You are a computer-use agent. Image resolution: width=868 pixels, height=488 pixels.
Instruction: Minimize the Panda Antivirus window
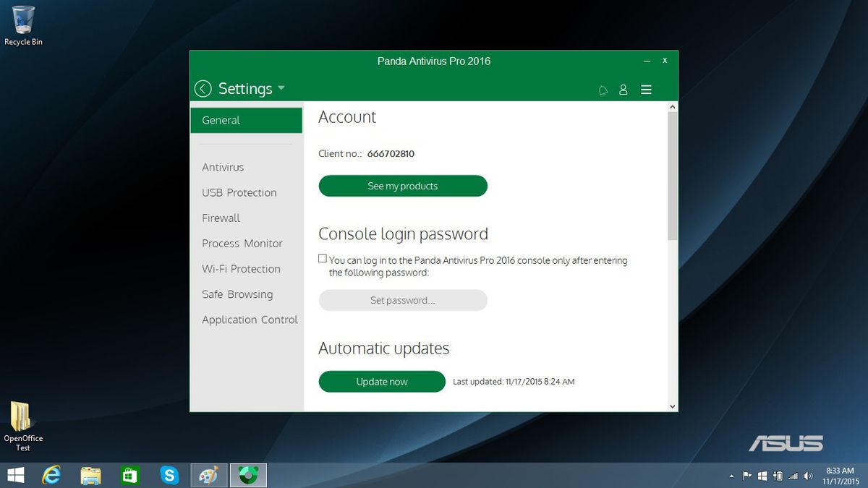point(647,61)
